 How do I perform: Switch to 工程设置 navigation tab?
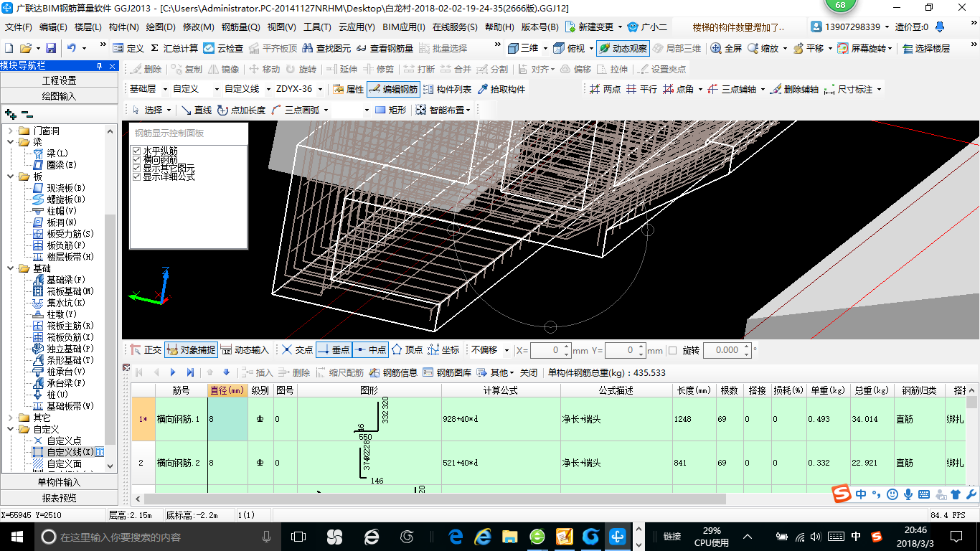pos(59,80)
